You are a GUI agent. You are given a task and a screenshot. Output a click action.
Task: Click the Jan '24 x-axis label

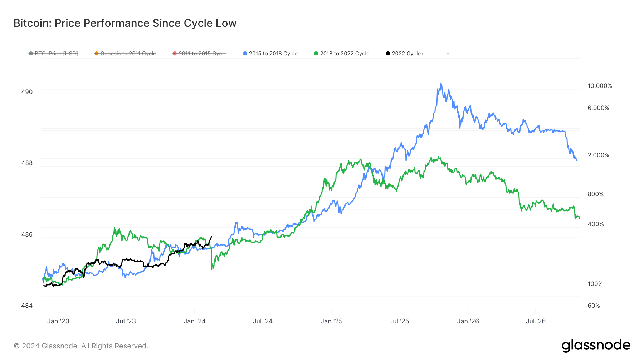click(195, 321)
